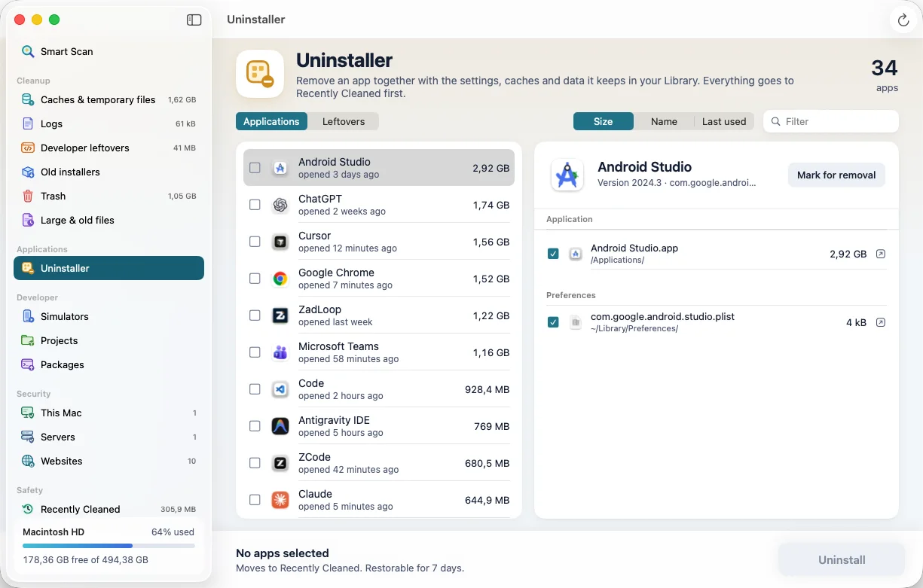
Task: Reveal Android Studio.app in Finder arrow icon
Action: coord(881,254)
